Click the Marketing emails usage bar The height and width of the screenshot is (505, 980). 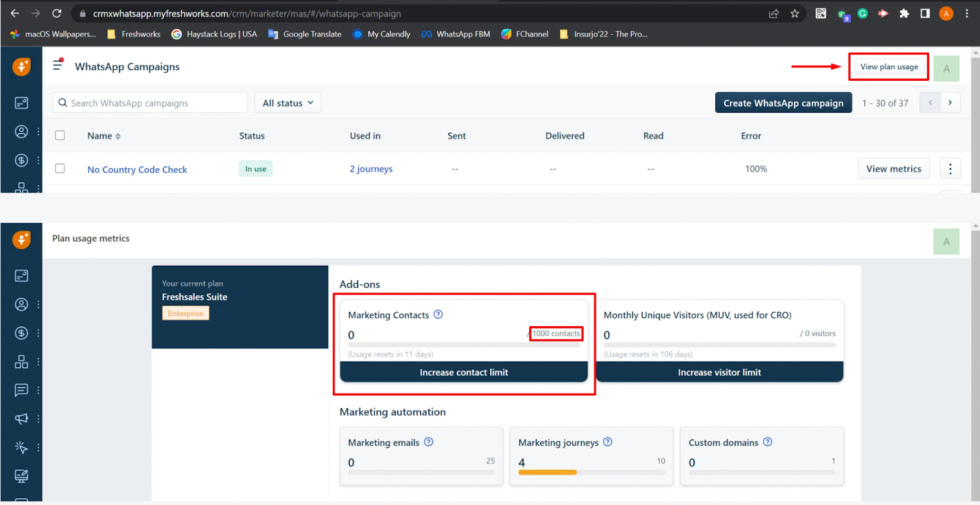tap(421, 472)
